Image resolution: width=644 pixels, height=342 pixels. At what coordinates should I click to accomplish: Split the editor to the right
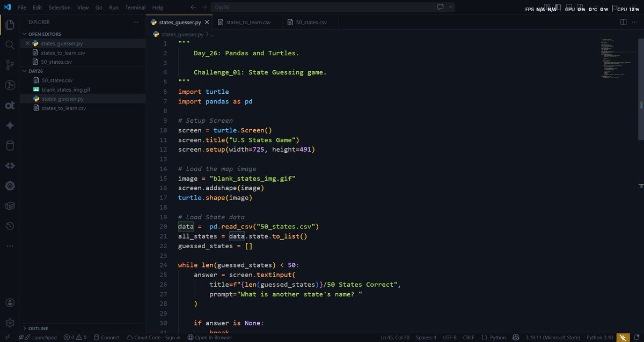(623, 22)
